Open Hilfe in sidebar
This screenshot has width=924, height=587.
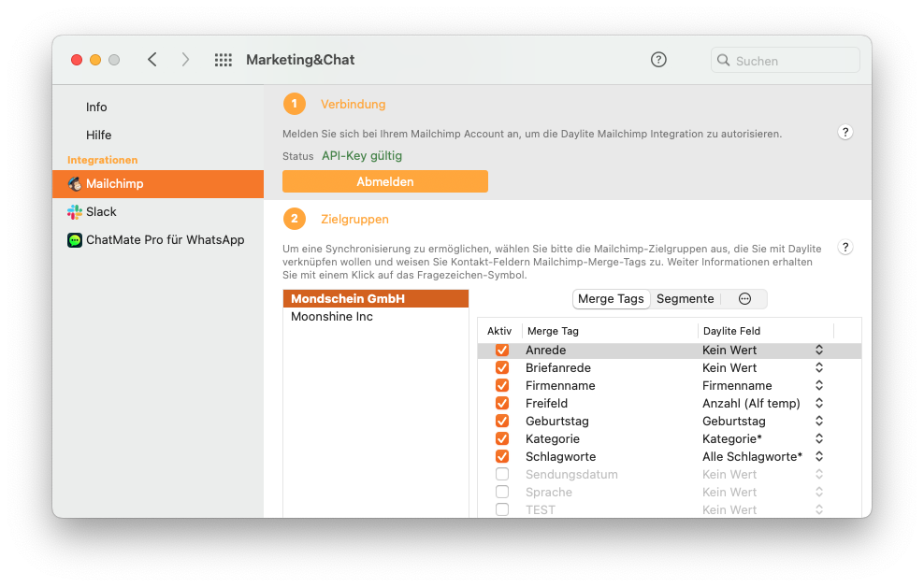(98, 136)
